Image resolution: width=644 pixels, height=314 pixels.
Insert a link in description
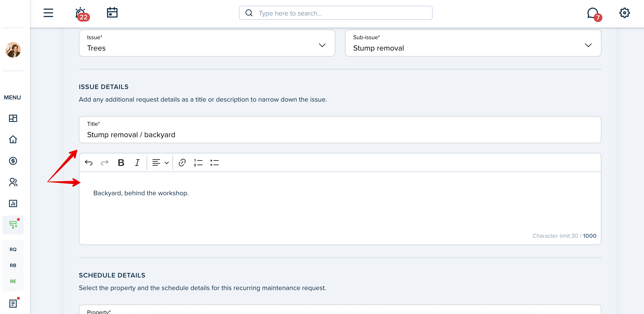click(x=182, y=163)
